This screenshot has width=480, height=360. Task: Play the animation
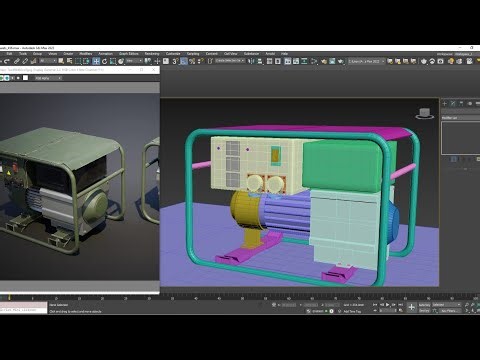pyautogui.click(x=387, y=305)
